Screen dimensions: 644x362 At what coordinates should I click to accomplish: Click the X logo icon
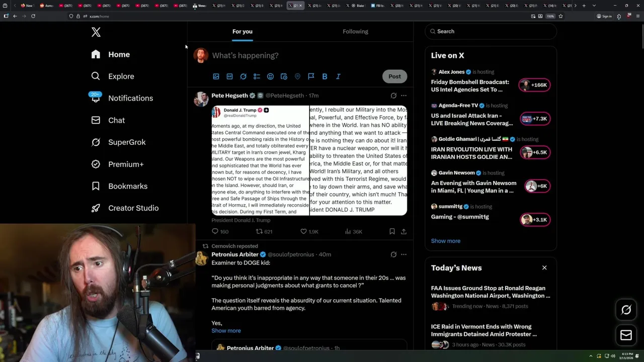(96, 32)
